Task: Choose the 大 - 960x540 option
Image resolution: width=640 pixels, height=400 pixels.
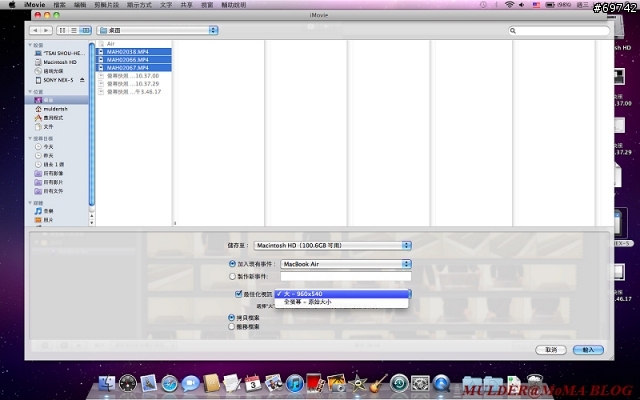Action: click(342, 294)
